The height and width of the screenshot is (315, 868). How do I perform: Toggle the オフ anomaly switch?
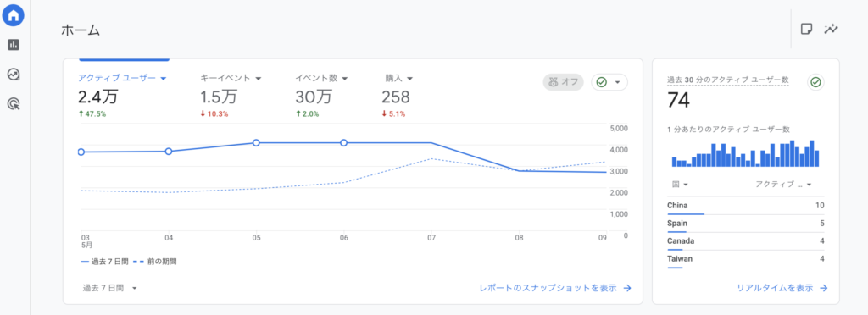(x=563, y=82)
